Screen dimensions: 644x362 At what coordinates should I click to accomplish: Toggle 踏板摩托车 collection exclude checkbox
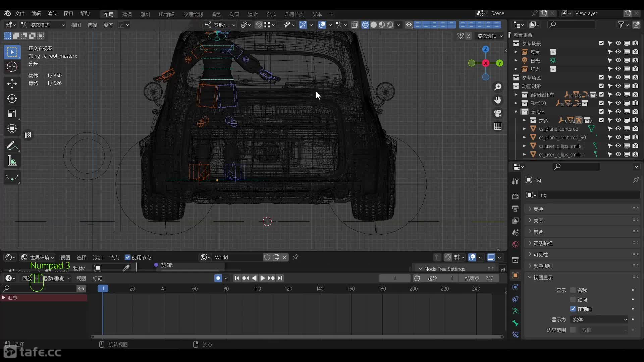coord(601,95)
